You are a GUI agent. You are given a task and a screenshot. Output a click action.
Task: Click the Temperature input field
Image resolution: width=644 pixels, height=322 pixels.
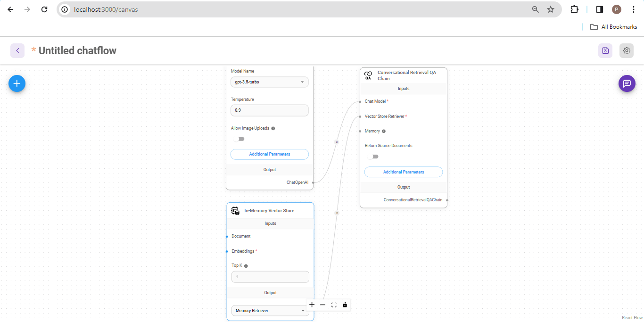(x=269, y=110)
